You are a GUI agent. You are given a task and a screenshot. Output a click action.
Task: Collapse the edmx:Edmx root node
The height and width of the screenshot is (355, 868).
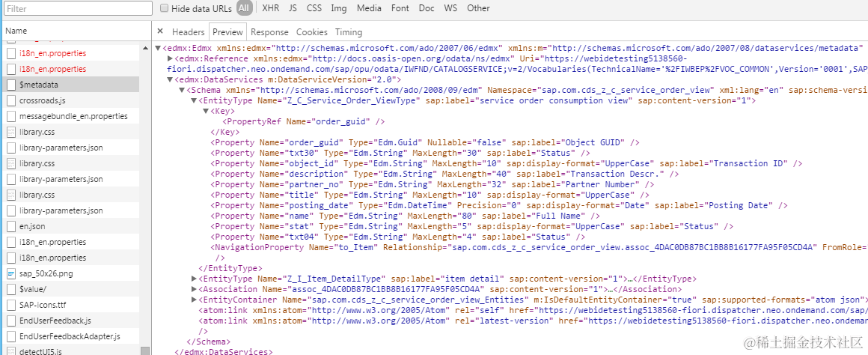pos(159,48)
